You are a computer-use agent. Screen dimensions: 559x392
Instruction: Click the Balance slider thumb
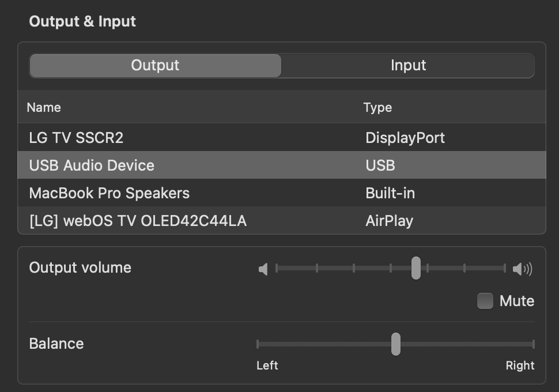click(x=395, y=344)
